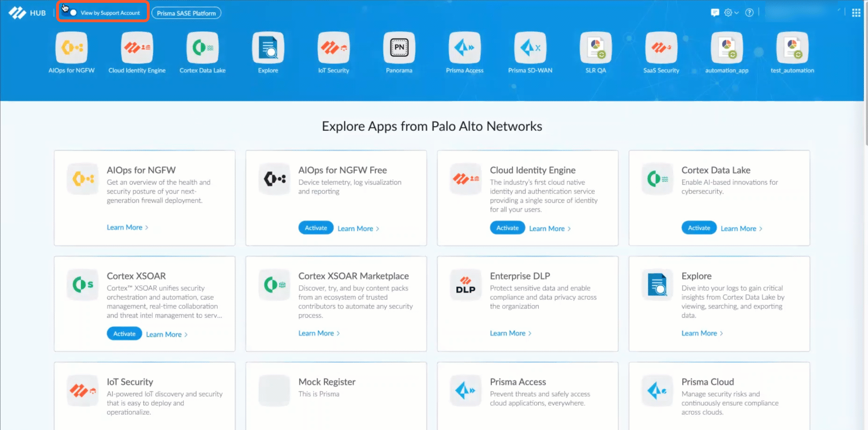Click AIOps for NGFW Free card icon
The width and height of the screenshot is (868, 430).
[x=275, y=179]
